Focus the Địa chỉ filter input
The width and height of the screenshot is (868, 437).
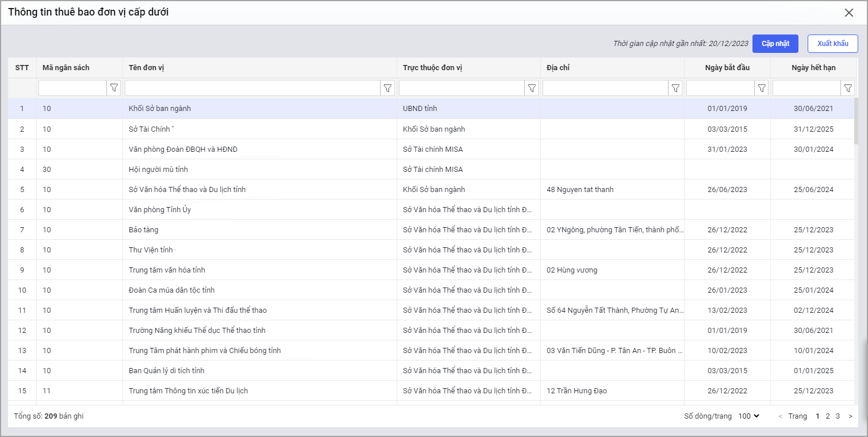click(x=605, y=88)
